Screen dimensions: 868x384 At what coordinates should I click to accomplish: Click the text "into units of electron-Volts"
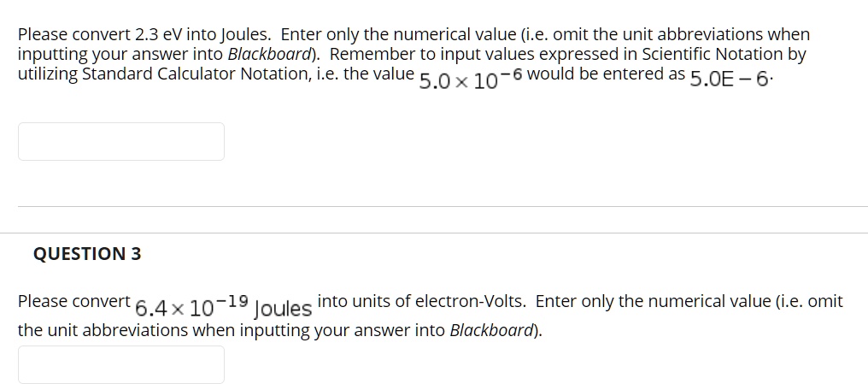click(422, 301)
